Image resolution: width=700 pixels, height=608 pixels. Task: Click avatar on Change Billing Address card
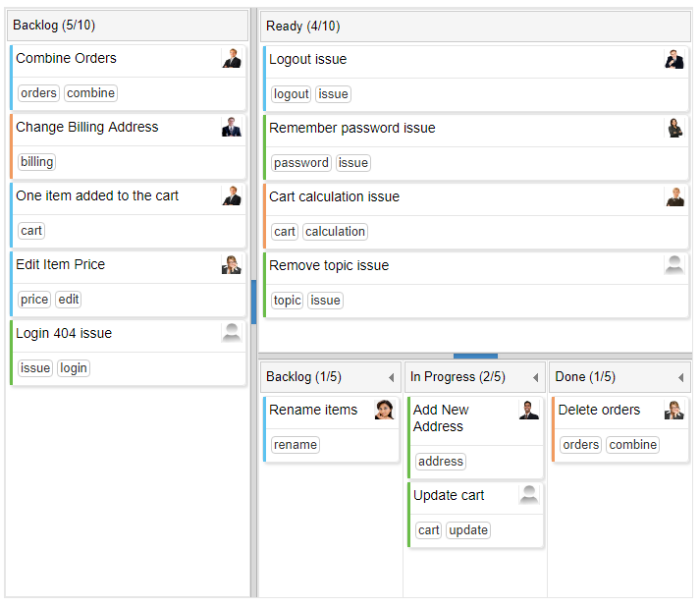tap(232, 128)
